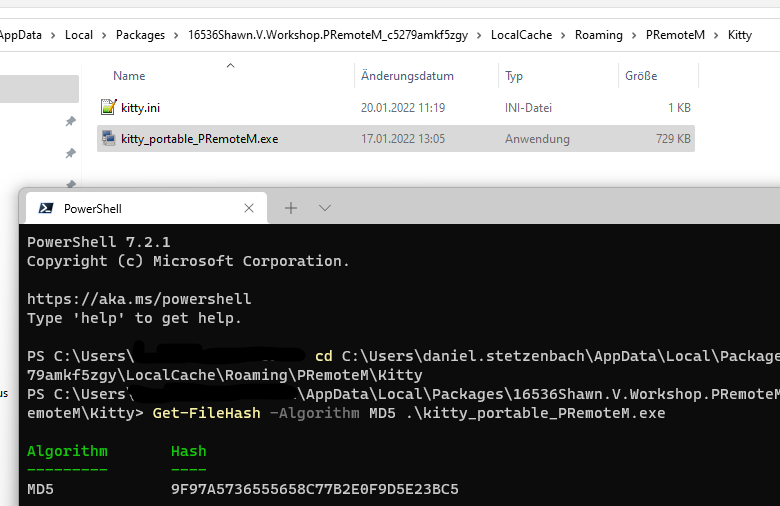Click the 1 KB size cell
This screenshot has height=506, width=780.
[679, 107]
